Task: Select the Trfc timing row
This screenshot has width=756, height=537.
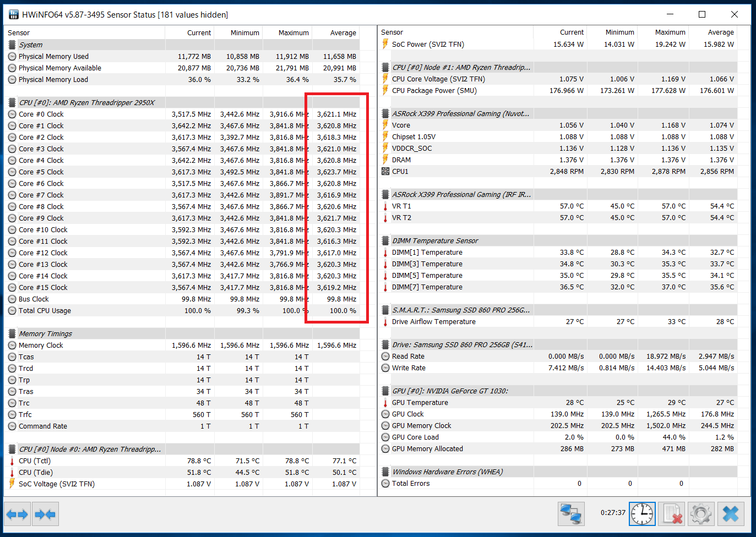Action: tap(183, 414)
